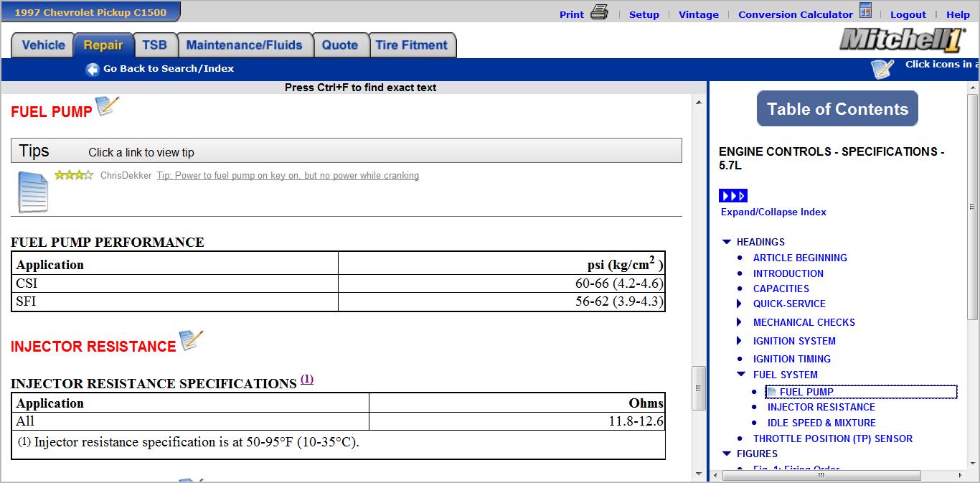Click the Conversion Calculator link

[x=796, y=14]
